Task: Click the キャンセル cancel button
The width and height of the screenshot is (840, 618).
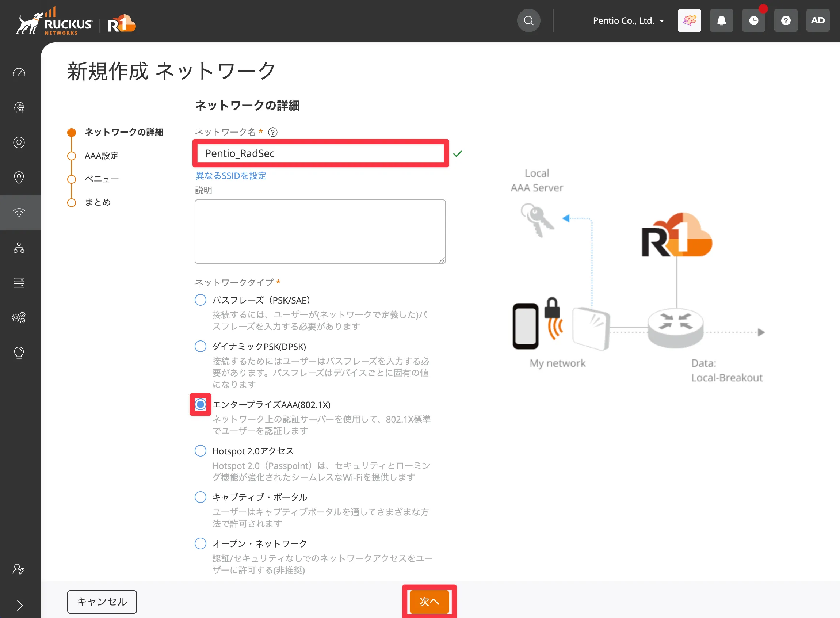Action: (102, 602)
